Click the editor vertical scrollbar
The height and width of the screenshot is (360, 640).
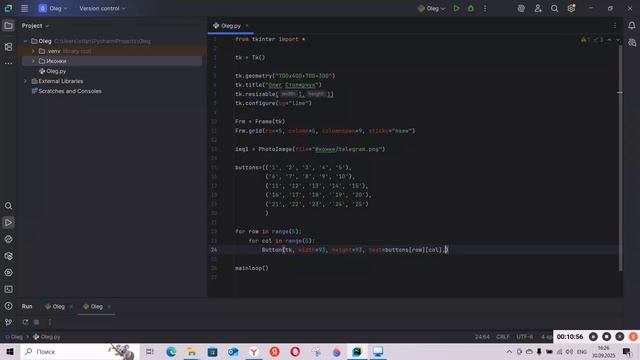point(620,157)
